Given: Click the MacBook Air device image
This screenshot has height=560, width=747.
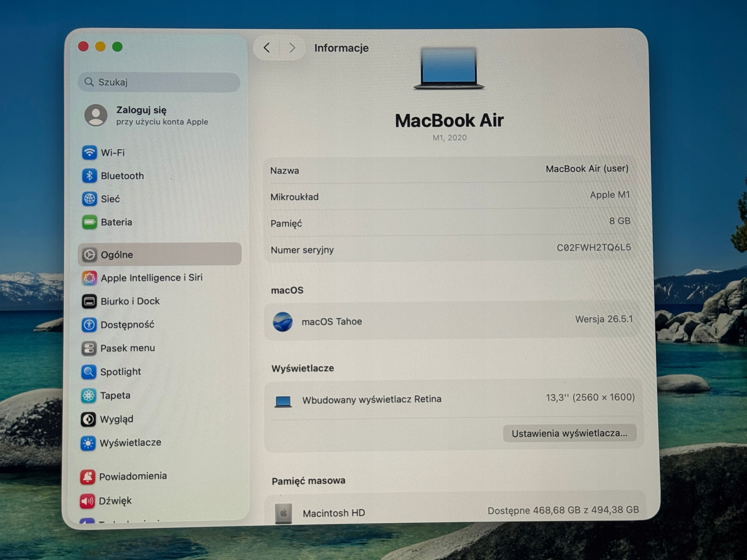Looking at the screenshot, I should 449,68.
